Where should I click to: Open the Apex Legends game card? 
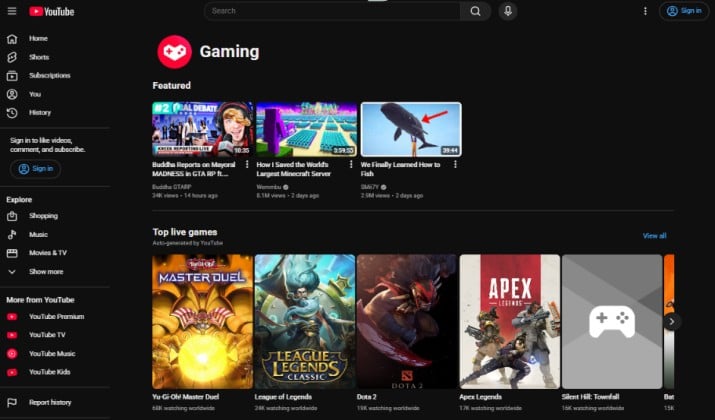click(x=509, y=321)
